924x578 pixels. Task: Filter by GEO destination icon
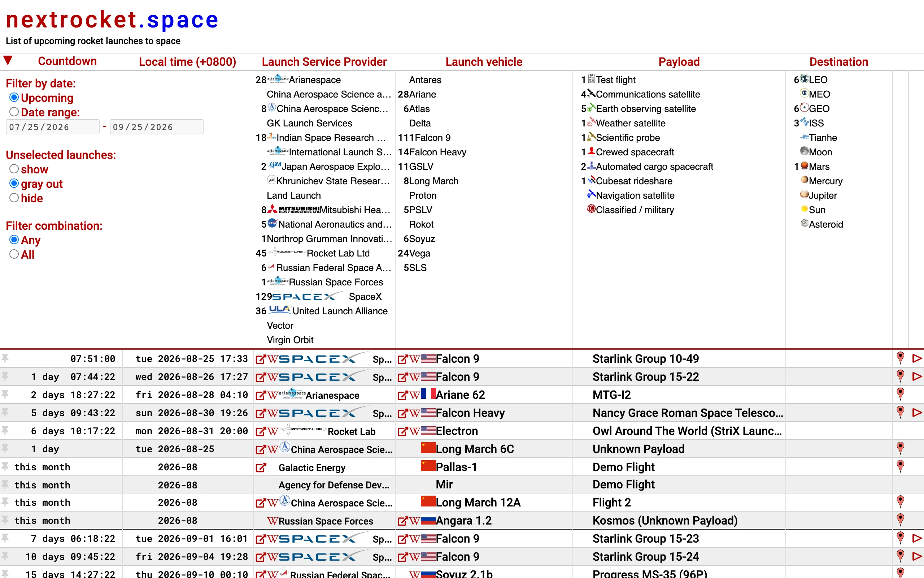pos(804,108)
